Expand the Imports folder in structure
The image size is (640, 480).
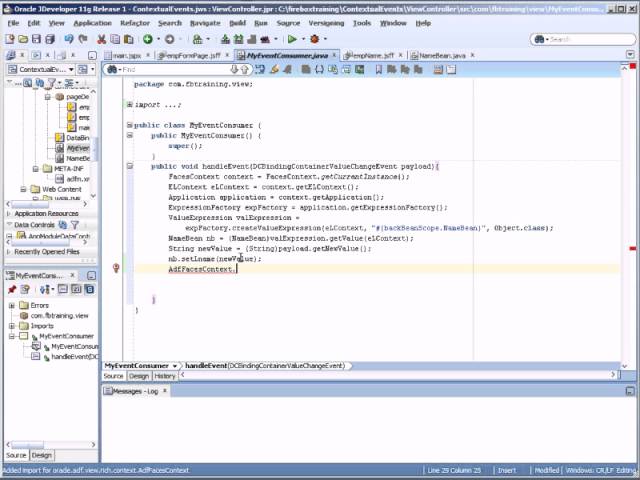(11, 326)
